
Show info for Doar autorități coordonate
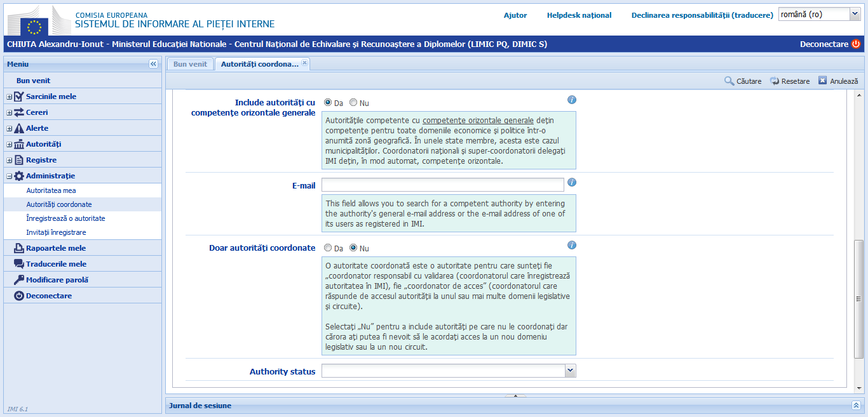[572, 246]
